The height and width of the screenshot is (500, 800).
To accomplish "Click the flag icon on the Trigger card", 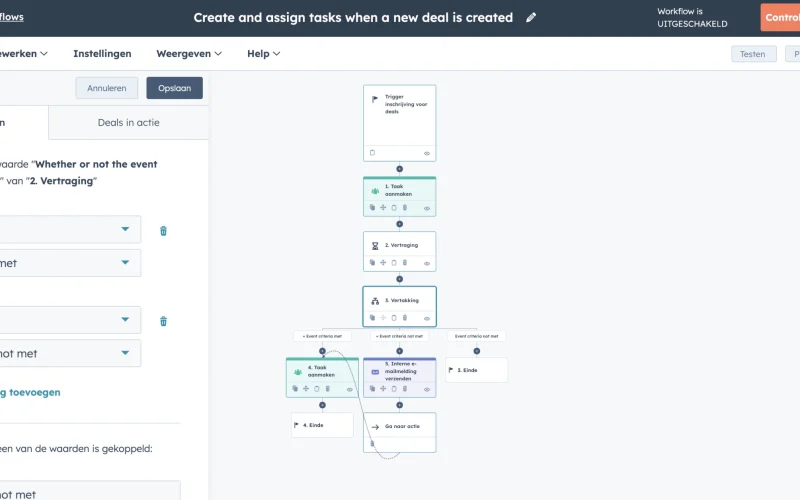I will pos(375,99).
